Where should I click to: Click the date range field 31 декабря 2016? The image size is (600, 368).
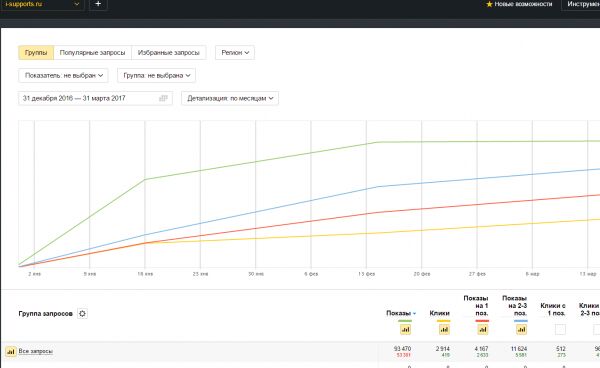coord(95,98)
